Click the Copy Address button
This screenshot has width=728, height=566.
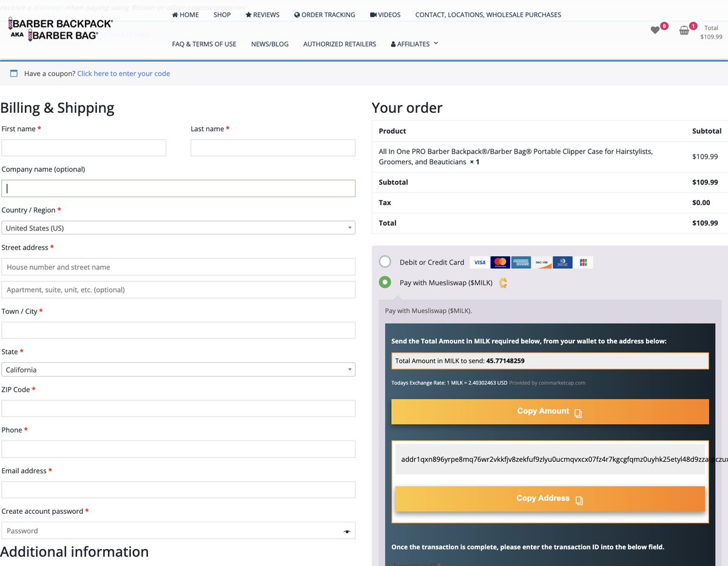(550, 499)
